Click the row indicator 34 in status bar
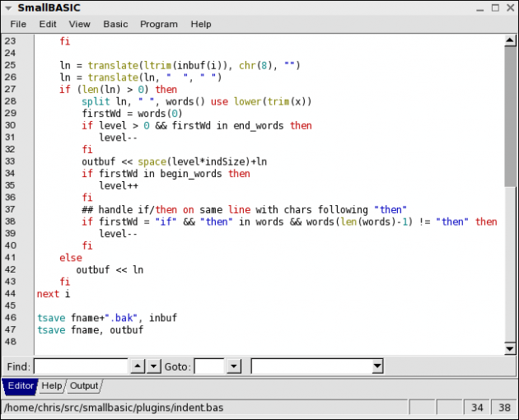Image resolution: width=519 pixels, height=420 pixels. [477, 408]
